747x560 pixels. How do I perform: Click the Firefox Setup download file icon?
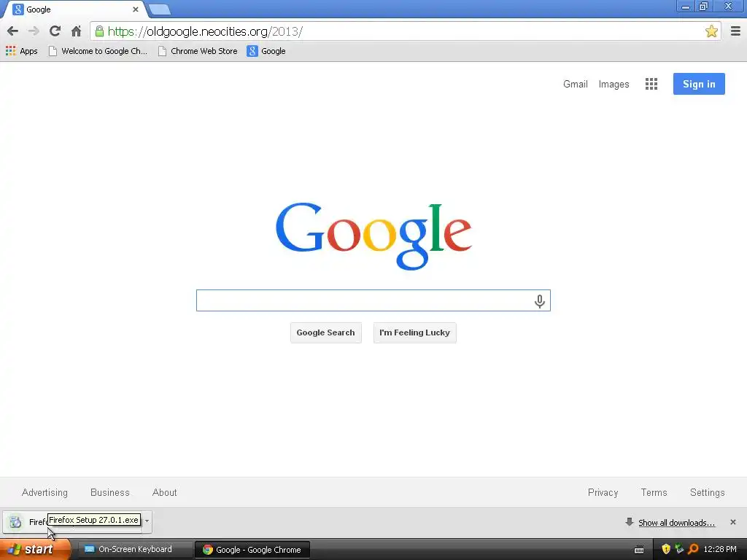pos(15,522)
